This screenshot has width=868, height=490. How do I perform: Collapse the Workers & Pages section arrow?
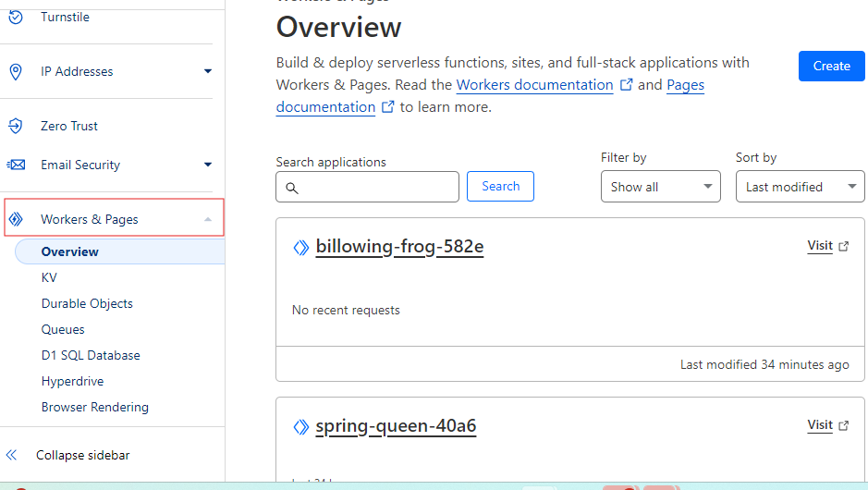click(x=208, y=219)
